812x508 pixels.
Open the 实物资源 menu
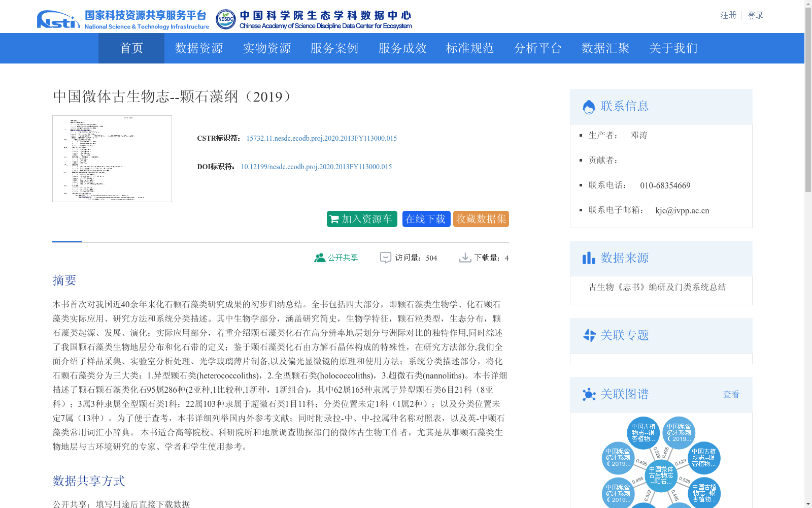[267, 48]
